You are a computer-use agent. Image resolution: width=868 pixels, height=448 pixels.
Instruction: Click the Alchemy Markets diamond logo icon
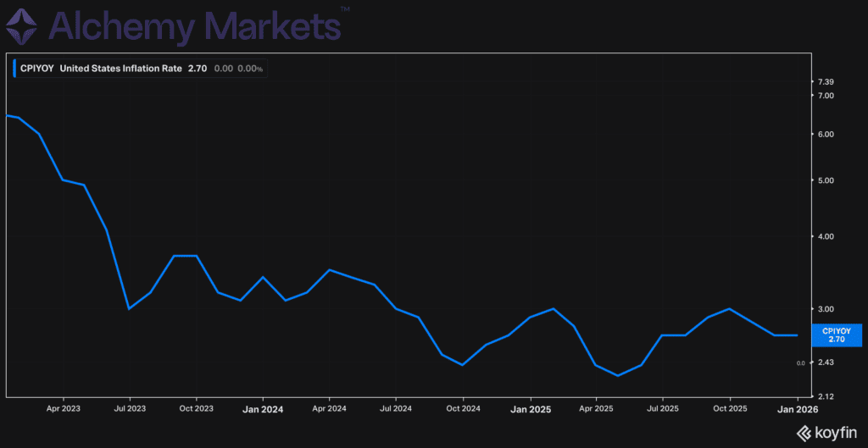tap(21, 26)
